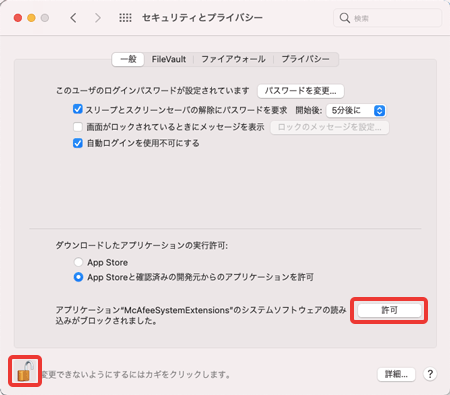The width and height of the screenshot is (450, 395).
Task: Click the セキュリティとプライバシー window title
Action: (x=202, y=18)
